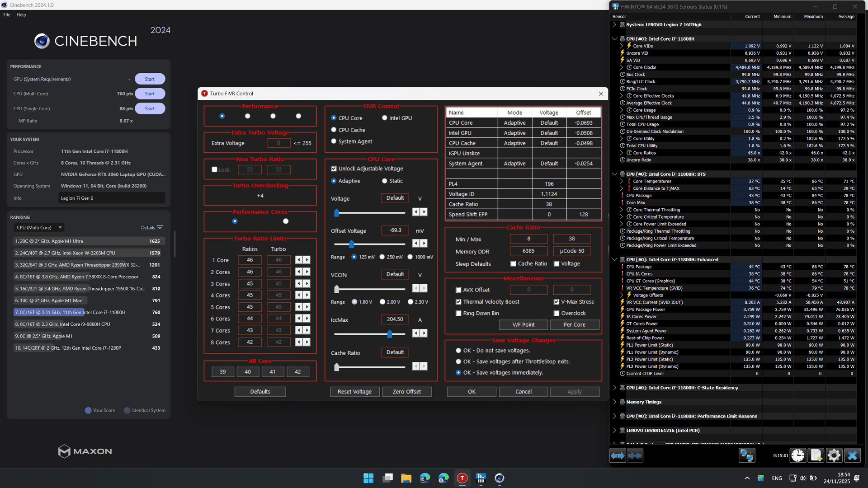Start HWiNFO sensor logging sheet icon
The width and height of the screenshot is (868, 488).
816,455
